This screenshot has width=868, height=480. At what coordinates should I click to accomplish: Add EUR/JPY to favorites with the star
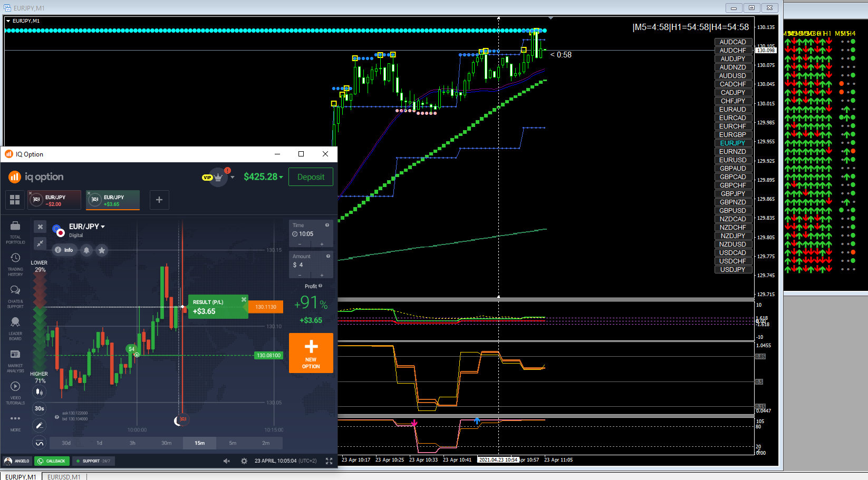coord(102,250)
